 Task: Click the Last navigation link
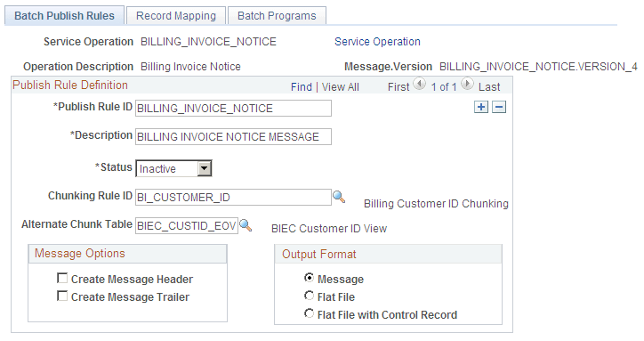pyautogui.click(x=489, y=86)
